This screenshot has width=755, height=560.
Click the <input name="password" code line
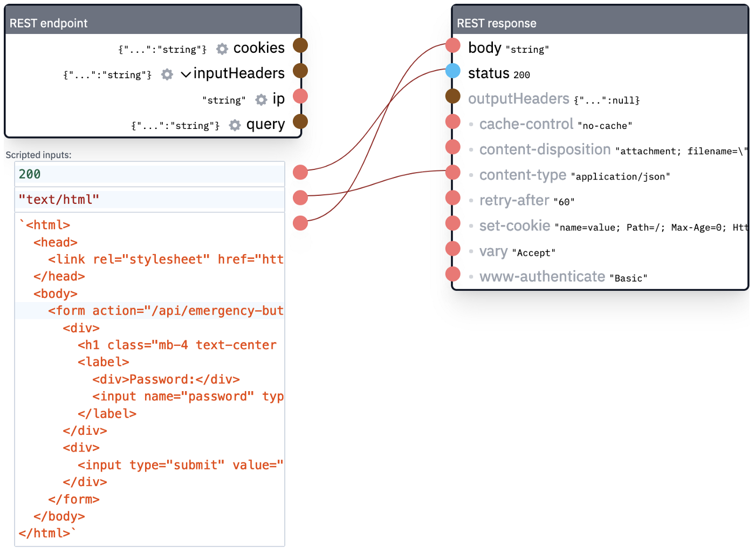coord(188,397)
